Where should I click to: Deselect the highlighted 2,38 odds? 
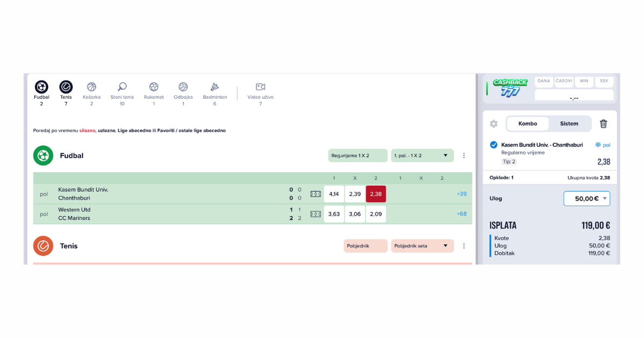click(x=376, y=194)
